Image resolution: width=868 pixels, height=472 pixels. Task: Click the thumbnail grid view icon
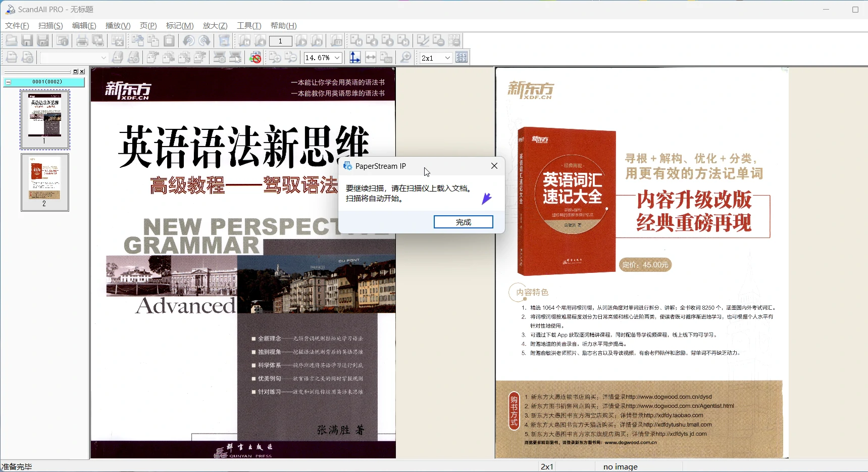click(x=462, y=58)
